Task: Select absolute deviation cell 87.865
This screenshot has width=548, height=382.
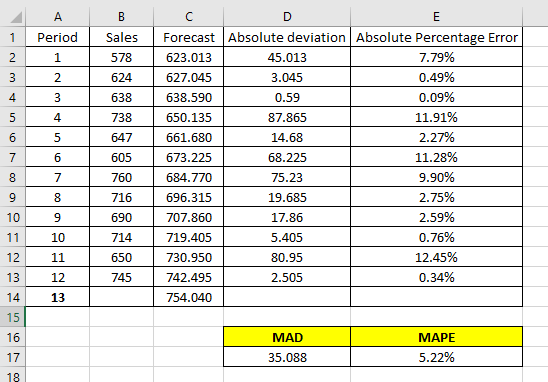Action: pos(287,117)
